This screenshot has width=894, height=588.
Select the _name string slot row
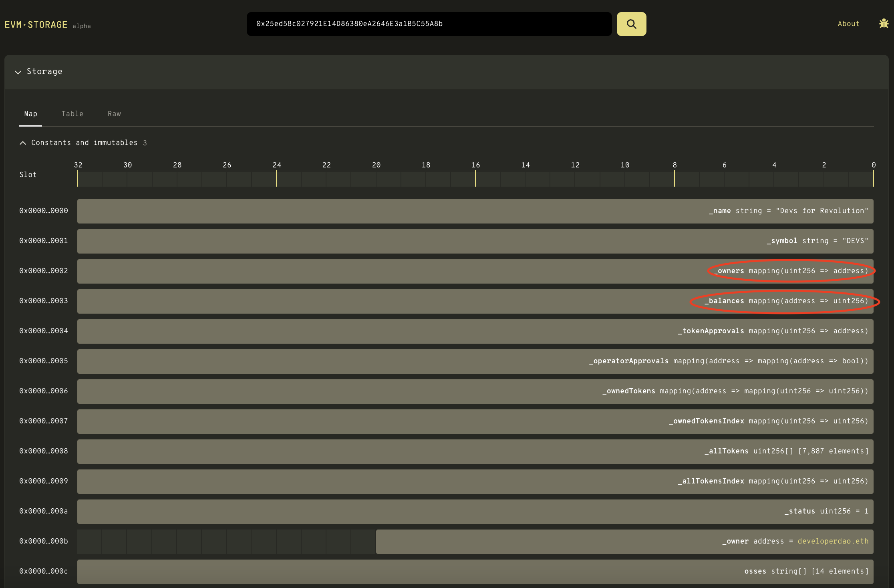475,211
